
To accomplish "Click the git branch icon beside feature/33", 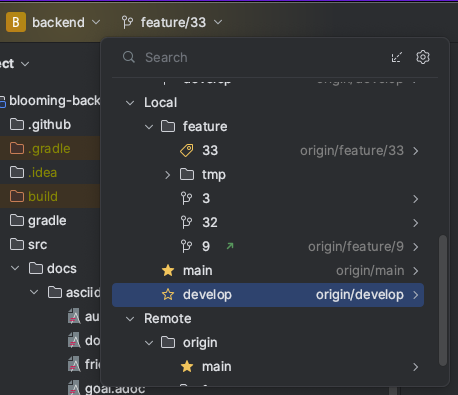I will [127, 22].
